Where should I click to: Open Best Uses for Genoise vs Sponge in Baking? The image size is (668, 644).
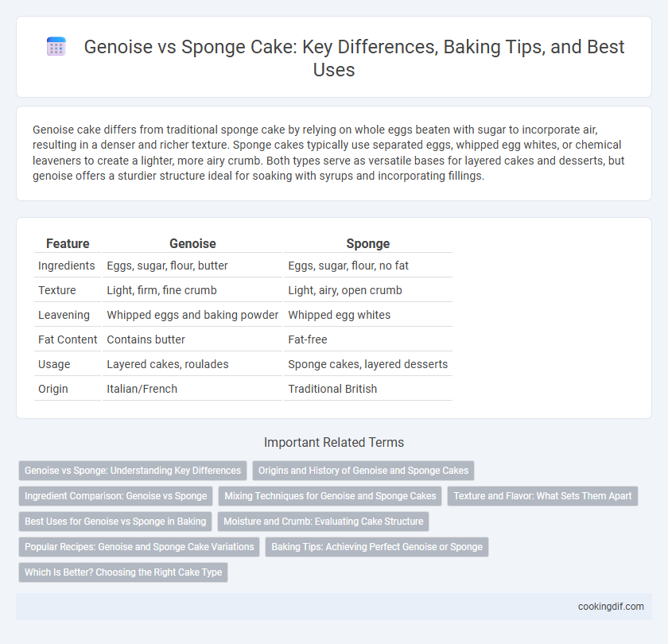point(115,522)
